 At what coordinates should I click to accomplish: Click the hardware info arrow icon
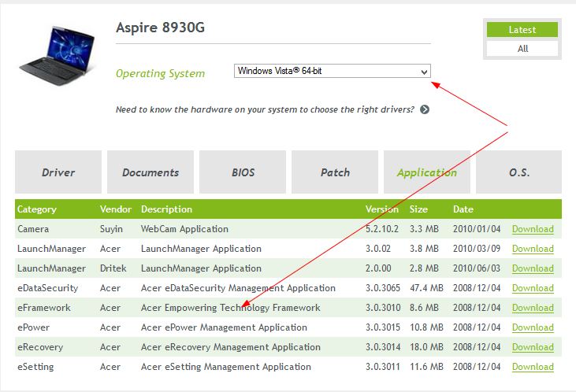[x=424, y=109]
